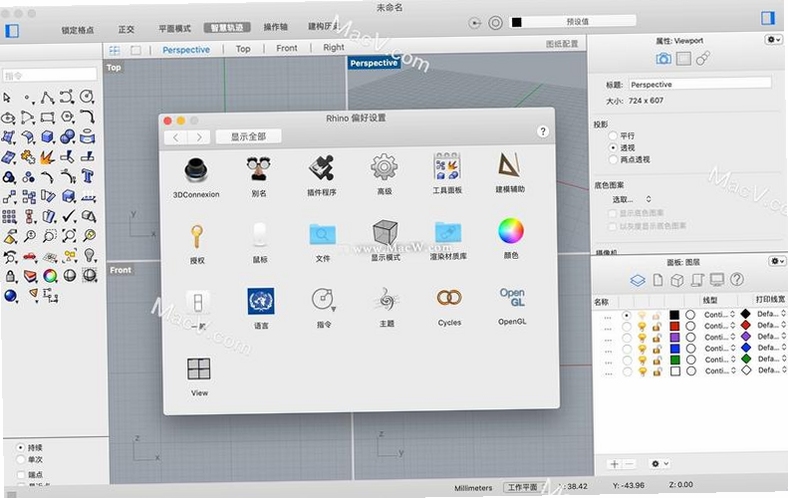Open the gear dropdown at layers panel bottom
Screen dimensions: 788x498
(x=660, y=463)
